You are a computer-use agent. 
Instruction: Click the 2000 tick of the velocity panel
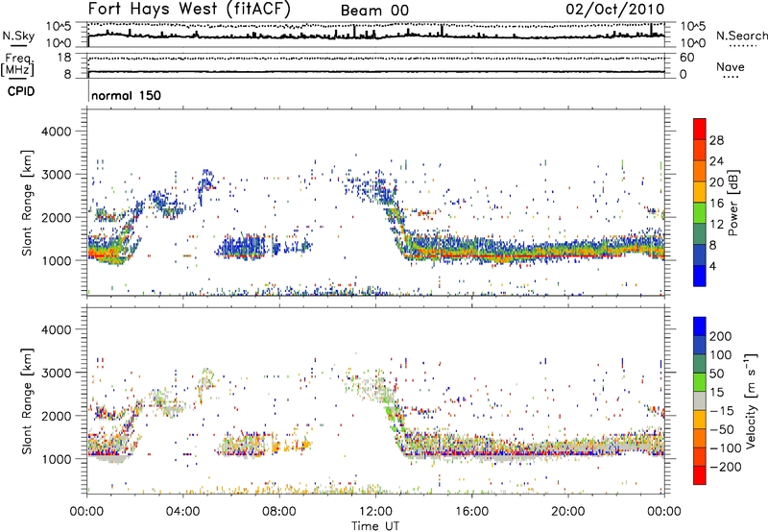coord(56,416)
